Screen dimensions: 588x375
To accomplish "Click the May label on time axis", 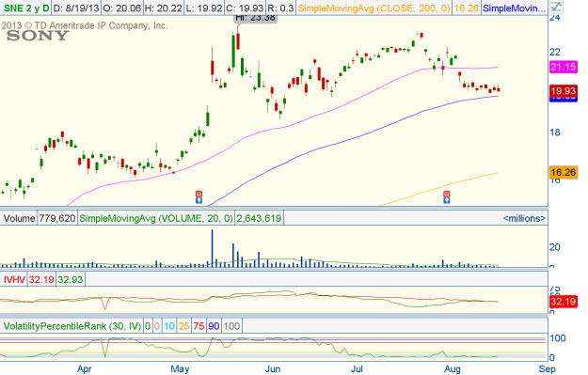I will pos(180,369).
